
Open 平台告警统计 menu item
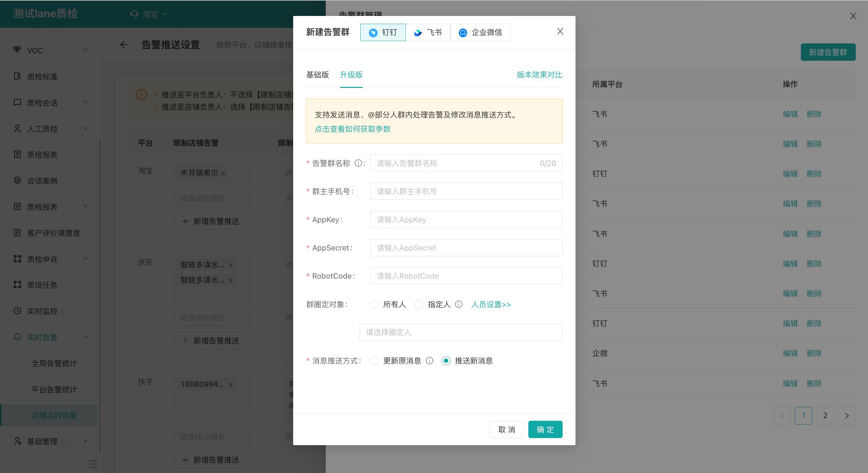point(54,390)
